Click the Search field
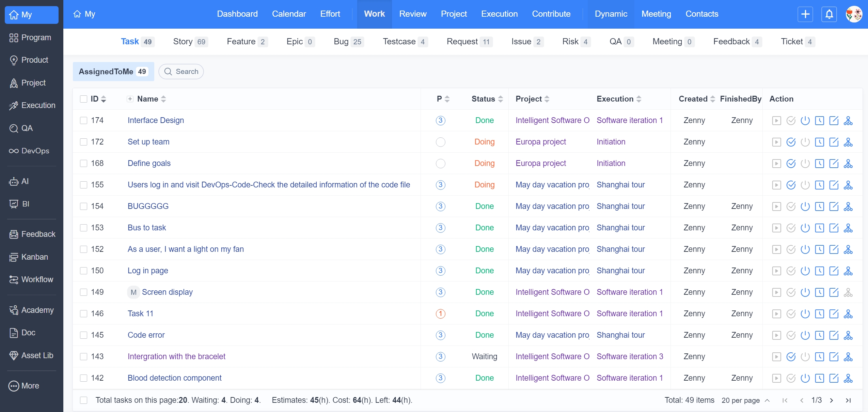The image size is (868, 412). 181,72
